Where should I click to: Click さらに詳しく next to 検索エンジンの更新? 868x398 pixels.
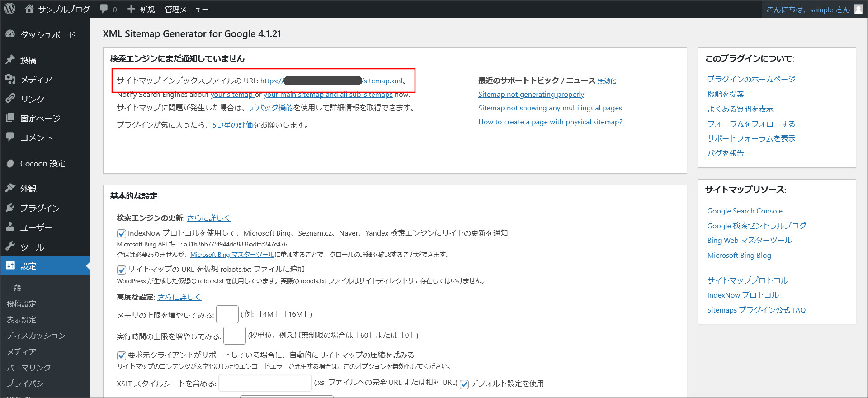pos(209,218)
